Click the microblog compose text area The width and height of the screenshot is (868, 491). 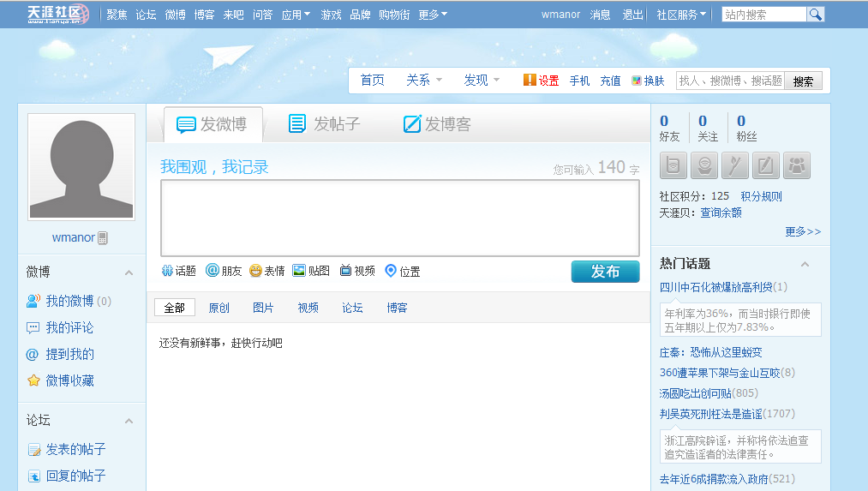(399, 219)
